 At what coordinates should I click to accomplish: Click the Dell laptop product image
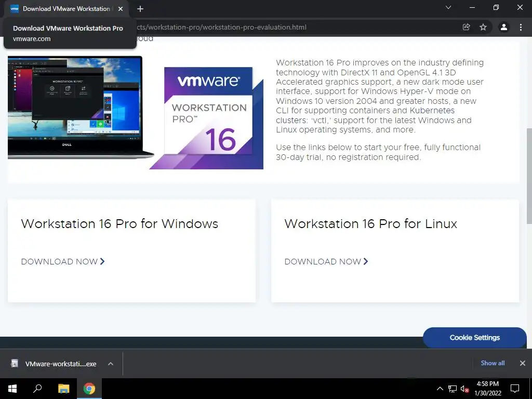pos(81,107)
